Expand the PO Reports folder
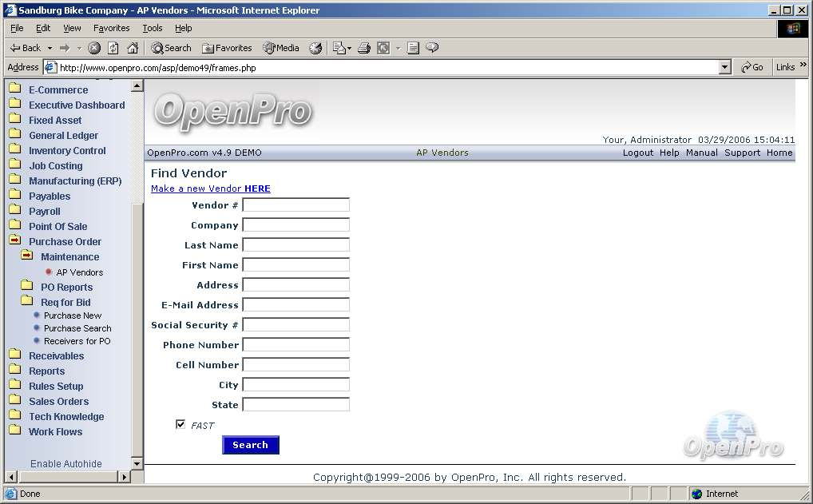The width and height of the screenshot is (813, 504). click(x=66, y=288)
